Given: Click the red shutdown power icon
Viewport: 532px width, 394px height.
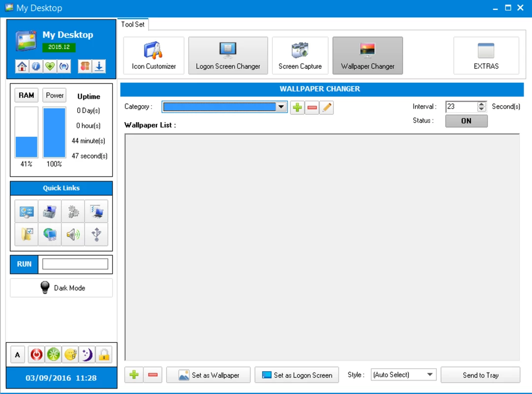Looking at the screenshot, I should pos(36,354).
